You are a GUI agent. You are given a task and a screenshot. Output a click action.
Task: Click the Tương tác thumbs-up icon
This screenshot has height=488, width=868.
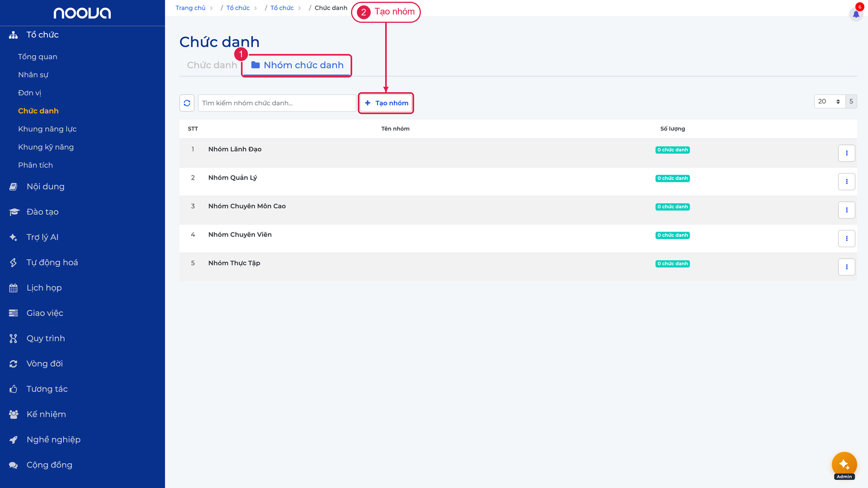[14, 389]
